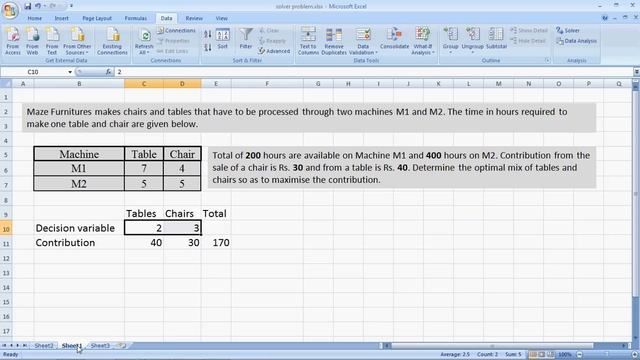Select the total contribution cell 170
Image resolution: width=640 pixels, height=360 pixels.
216,243
